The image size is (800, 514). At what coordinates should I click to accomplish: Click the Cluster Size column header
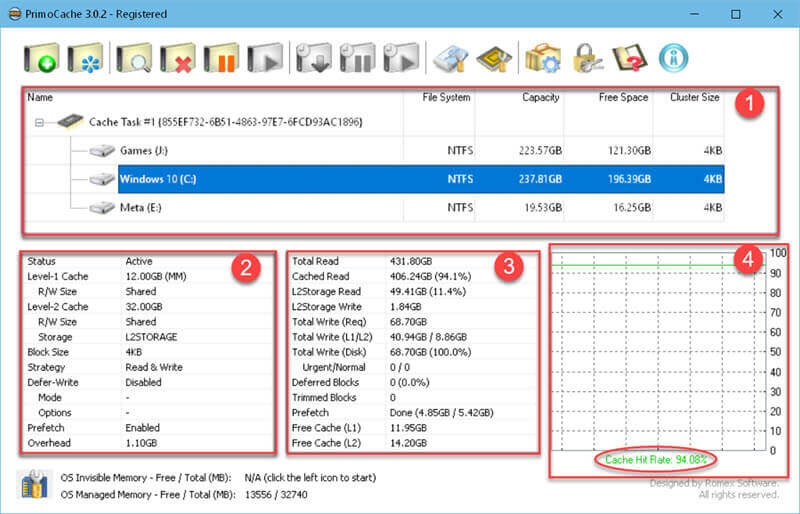tap(688, 97)
